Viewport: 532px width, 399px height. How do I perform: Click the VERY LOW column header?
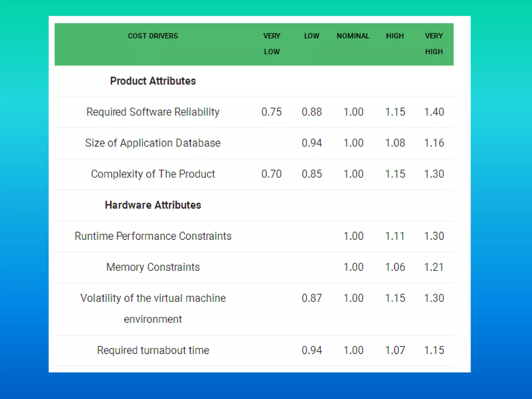click(x=271, y=43)
